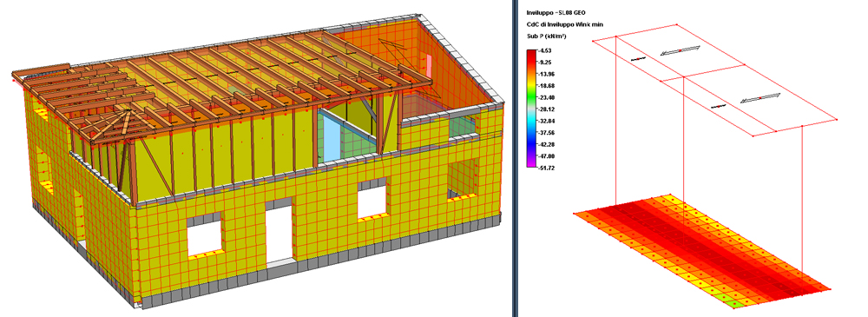
Task: Click the front door opening of building model
Action: (279, 233)
